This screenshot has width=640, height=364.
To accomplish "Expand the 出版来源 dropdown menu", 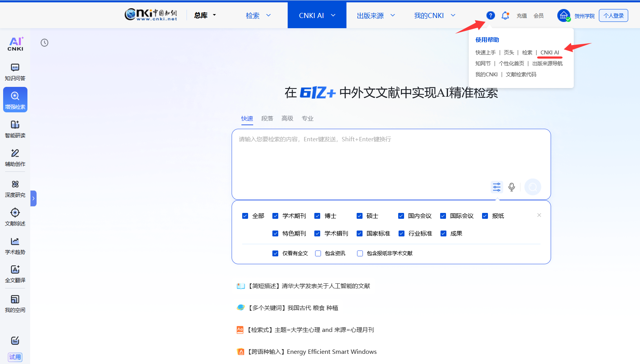I will coord(375,16).
